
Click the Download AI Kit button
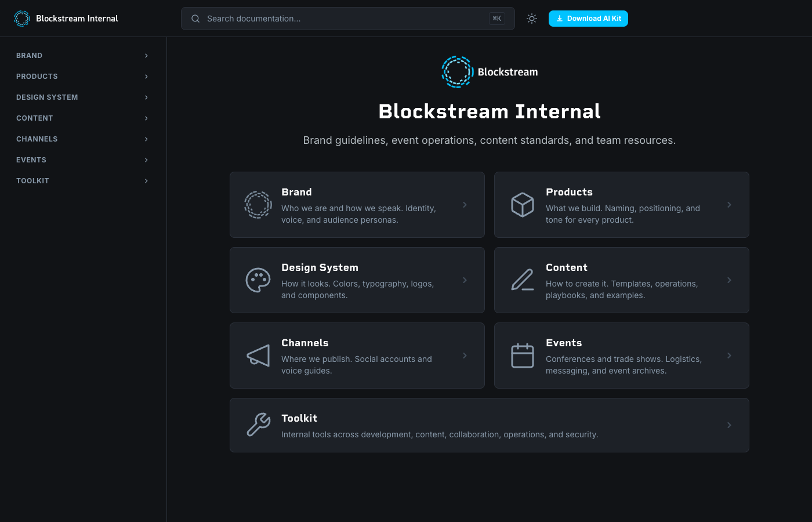point(588,19)
